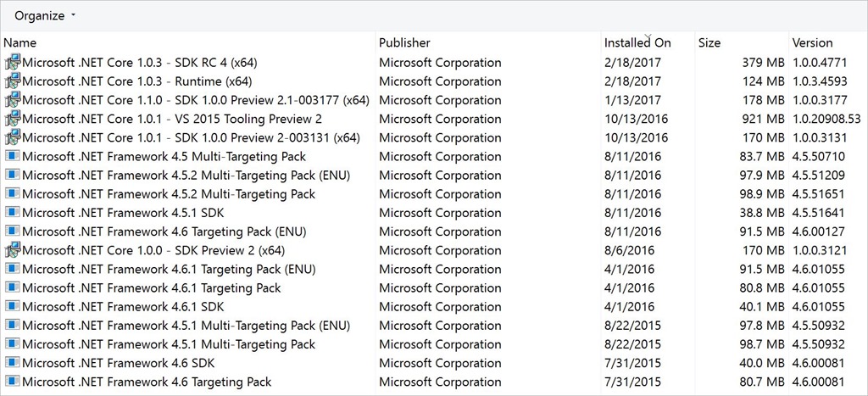Click icon for .NET Core 1.1.0 SDK Preview 2.1

tap(13, 100)
